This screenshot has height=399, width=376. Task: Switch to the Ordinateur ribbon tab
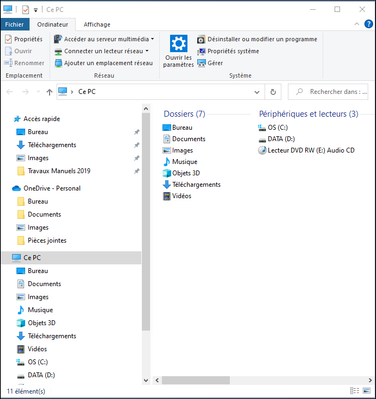pyautogui.click(x=52, y=24)
